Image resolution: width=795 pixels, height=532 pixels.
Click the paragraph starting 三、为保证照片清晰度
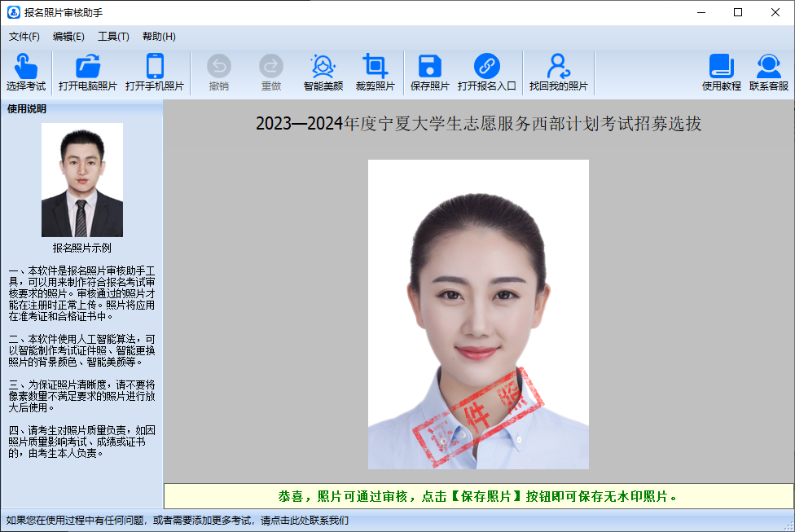tap(81, 396)
